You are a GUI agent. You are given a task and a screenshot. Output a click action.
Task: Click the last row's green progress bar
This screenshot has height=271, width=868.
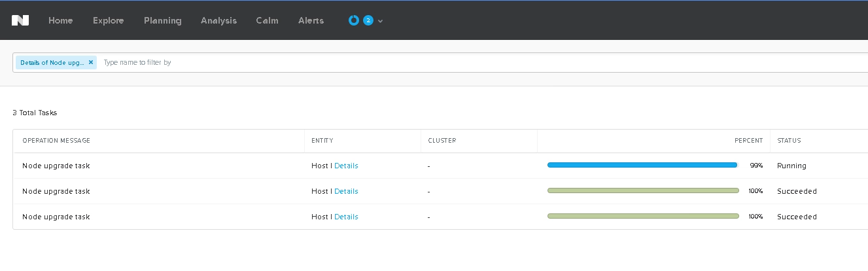(643, 217)
